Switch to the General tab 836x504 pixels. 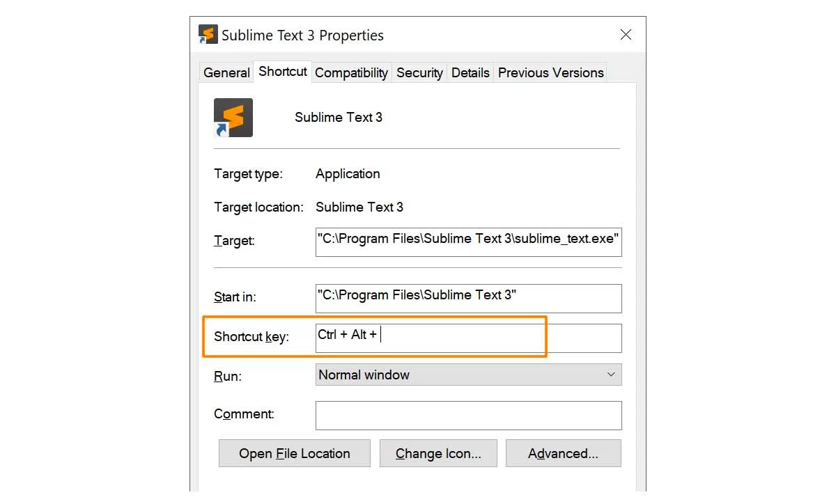pos(226,72)
